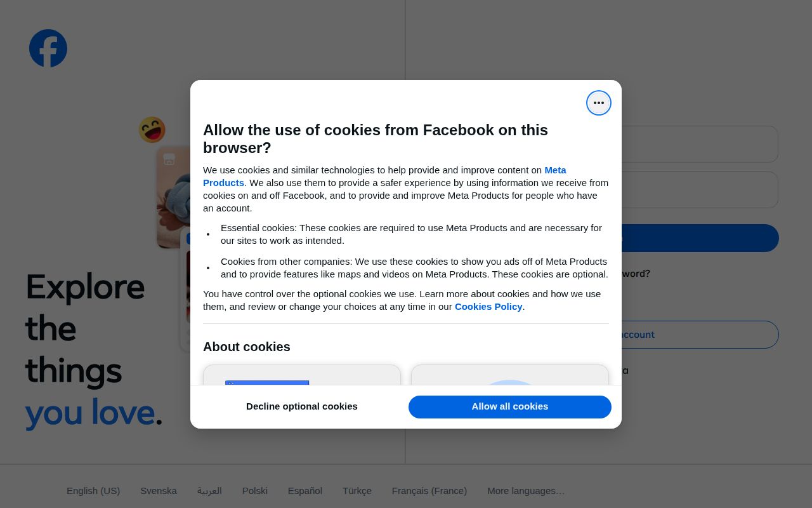Image resolution: width=812 pixels, height=508 pixels.
Task: Open the Meta Products link
Action: click(x=554, y=170)
